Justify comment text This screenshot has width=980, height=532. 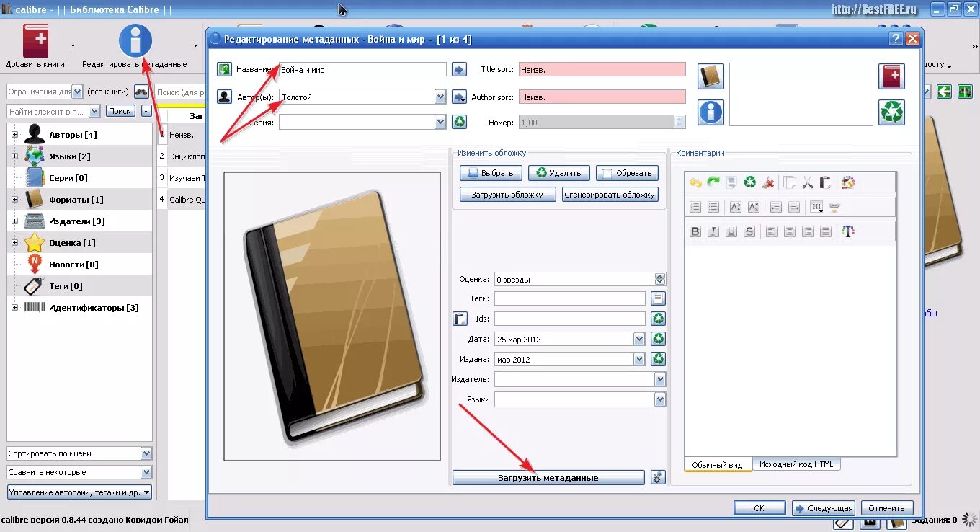826,231
